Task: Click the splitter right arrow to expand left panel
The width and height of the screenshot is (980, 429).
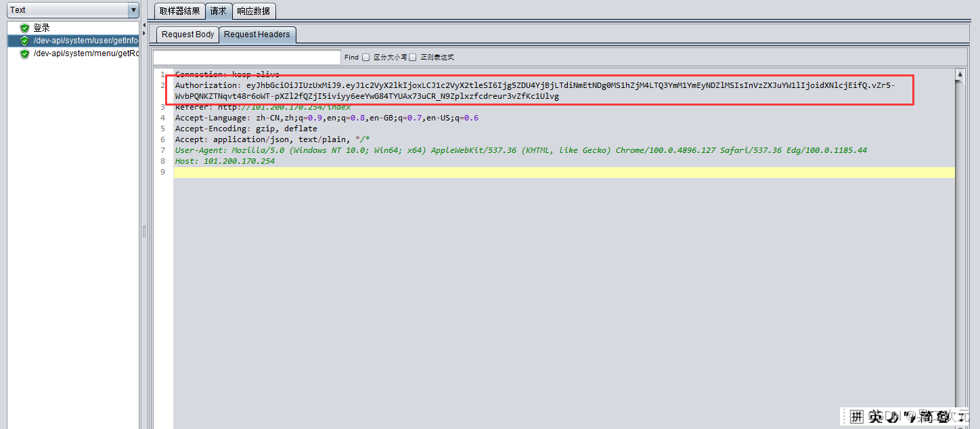Action: pyautogui.click(x=143, y=32)
